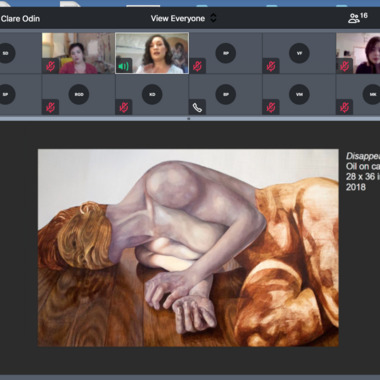Image resolution: width=380 pixels, height=380 pixels.
Task: Click the KD participant avatar
Action: click(152, 94)
